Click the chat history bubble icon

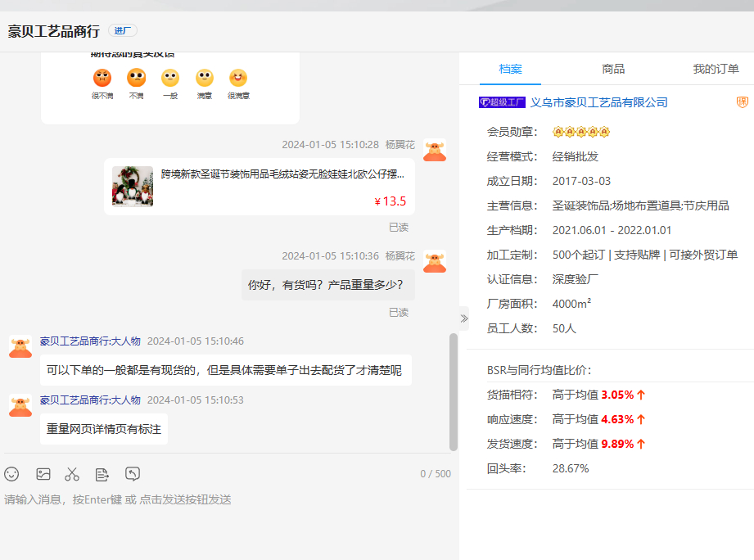click(x=133, y=473)
